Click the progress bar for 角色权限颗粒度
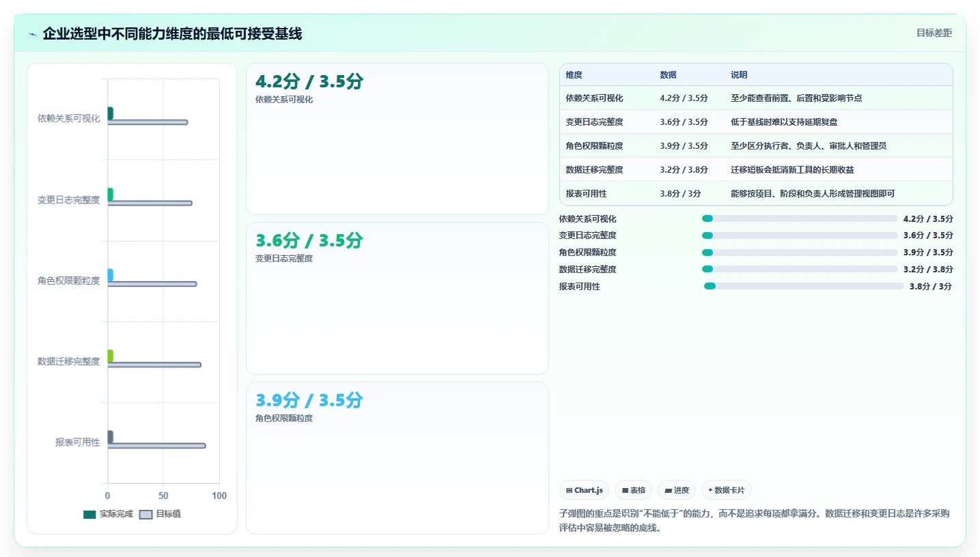980x557 pixels. 800,252
